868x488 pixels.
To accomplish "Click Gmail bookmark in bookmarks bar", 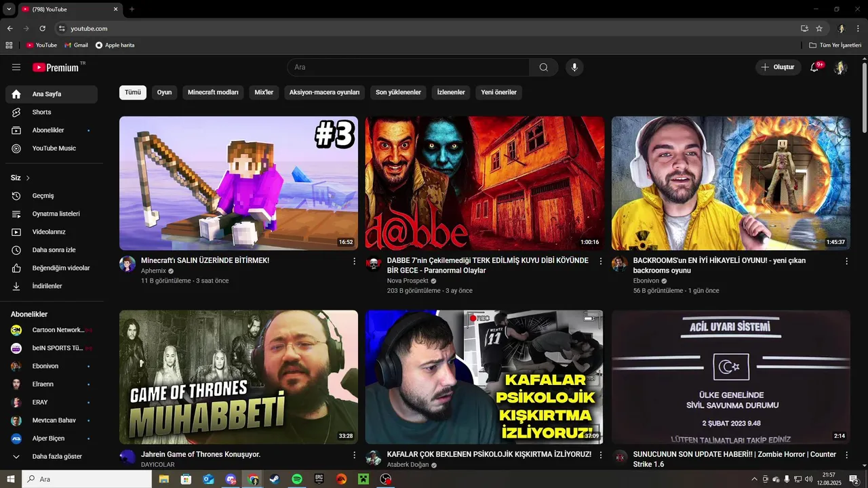I will (x=77, y=45).
